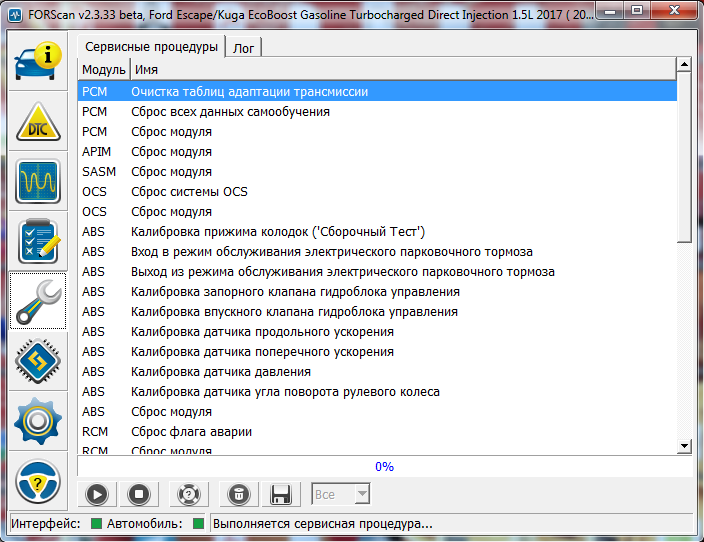Viewport: 704px width, 542px height.
Task: Select SASM 'Сброс модуля' row
Action: click(377, 172)
